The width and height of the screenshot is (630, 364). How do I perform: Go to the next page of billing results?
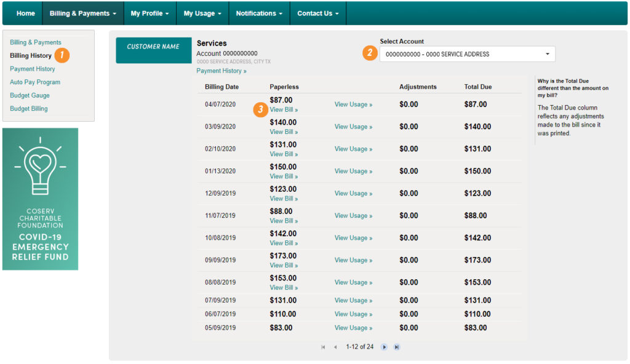pos(385,347)
